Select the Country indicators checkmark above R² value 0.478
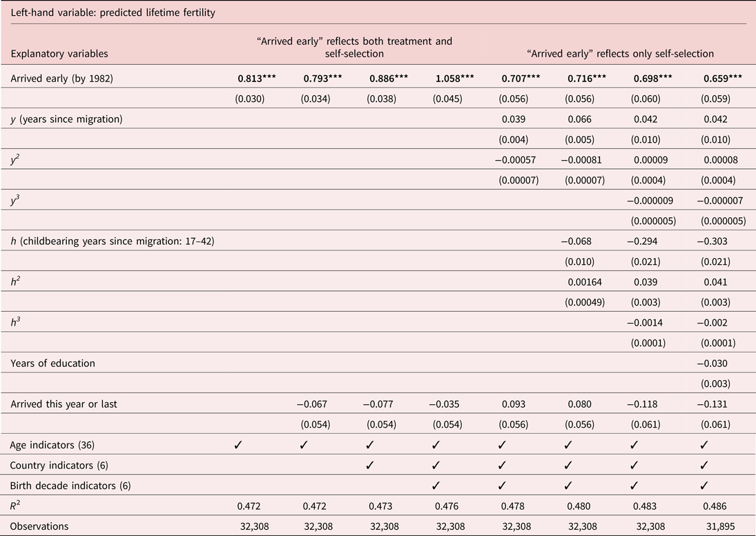Viewport: 756px width, 536px height. (x=502, y=466)
